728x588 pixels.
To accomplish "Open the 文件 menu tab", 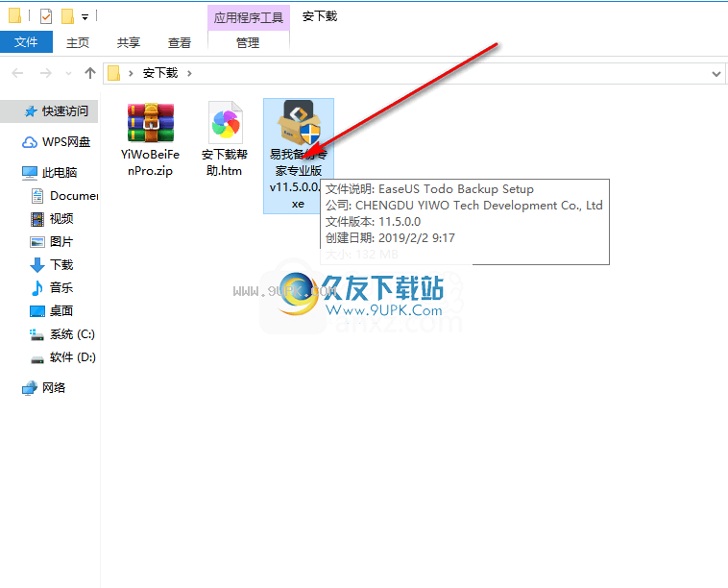I will tap(26, 42).
